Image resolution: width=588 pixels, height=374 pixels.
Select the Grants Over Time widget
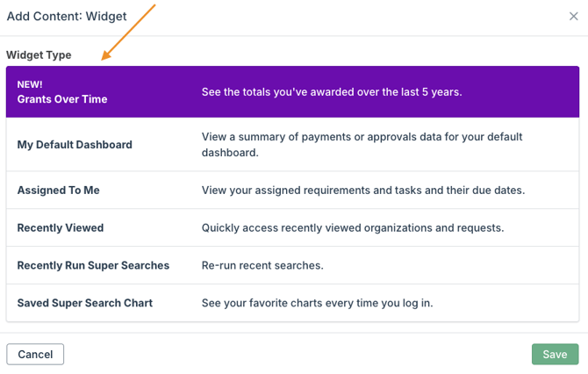[x=62, y=99]
